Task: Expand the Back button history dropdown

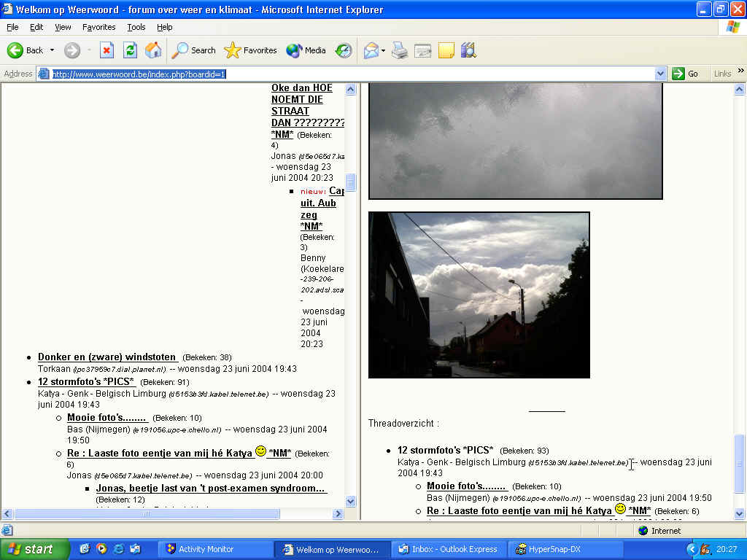Action: click(52, 50)
